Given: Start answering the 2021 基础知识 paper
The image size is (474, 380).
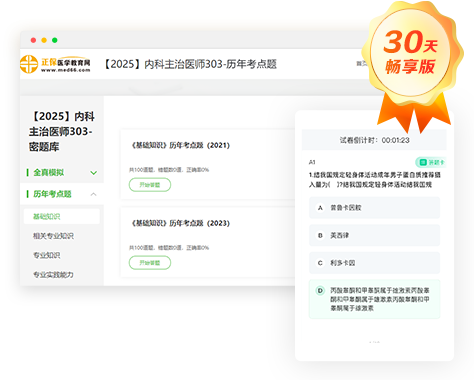Looking at the screenshot, I should click(150, 185).
